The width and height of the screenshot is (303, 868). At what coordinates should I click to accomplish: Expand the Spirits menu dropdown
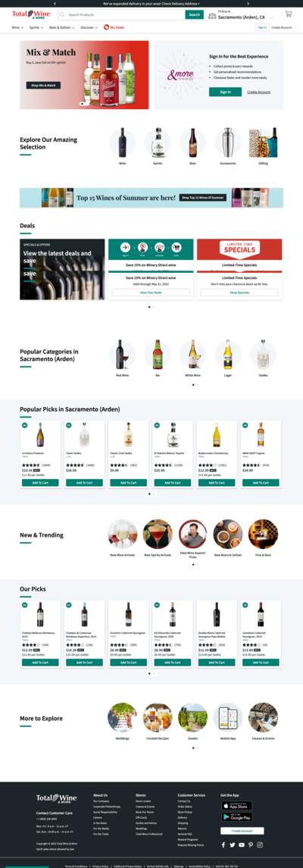[x=36, y=27]
